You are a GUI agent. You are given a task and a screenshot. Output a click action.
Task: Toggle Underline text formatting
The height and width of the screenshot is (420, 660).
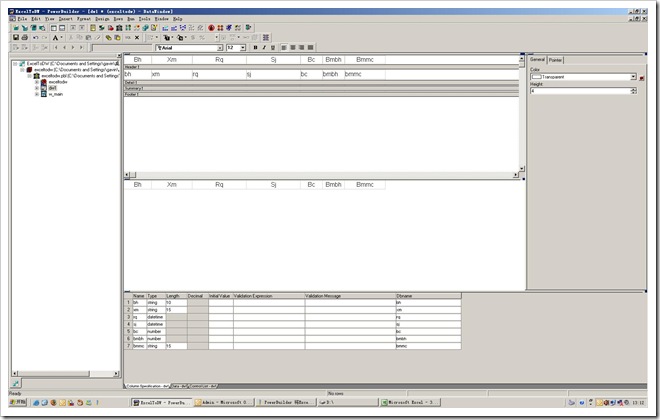273,47
